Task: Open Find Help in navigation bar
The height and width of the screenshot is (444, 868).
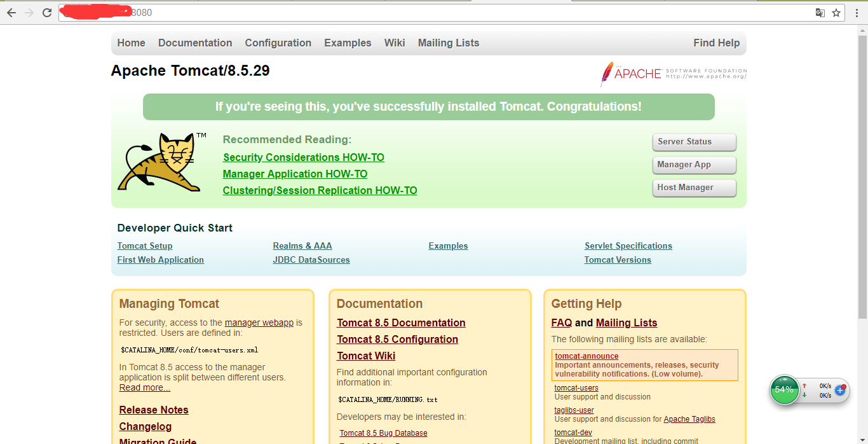Action: (717, 43)
